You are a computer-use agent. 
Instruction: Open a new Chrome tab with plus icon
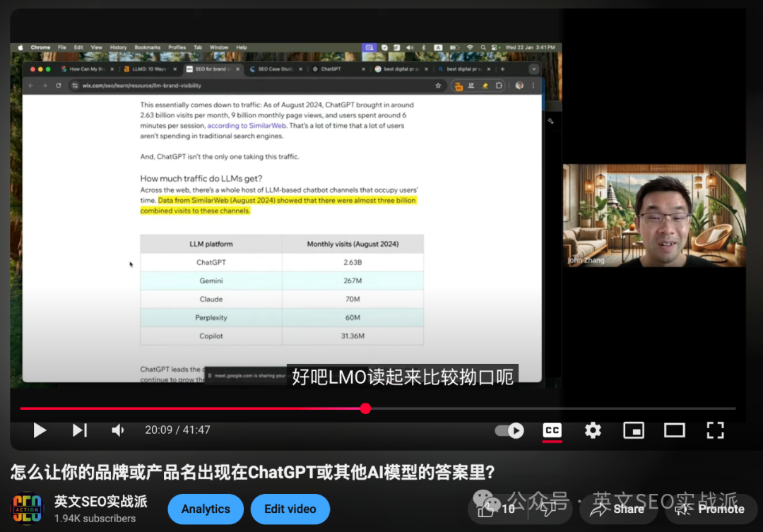[x=503, y=69]
